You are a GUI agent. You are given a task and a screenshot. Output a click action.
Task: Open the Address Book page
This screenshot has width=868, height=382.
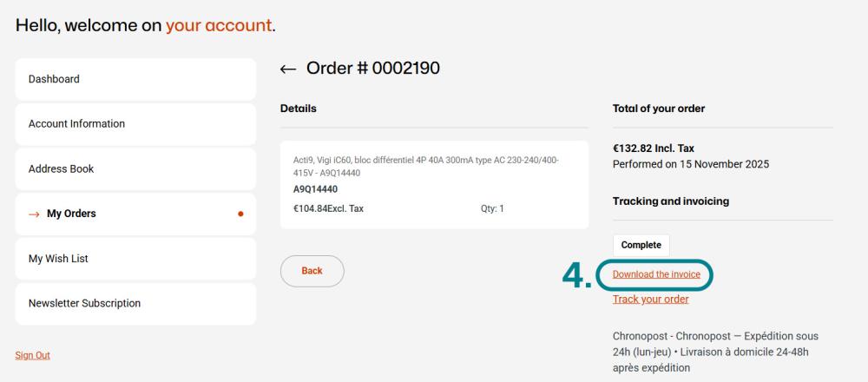tap(135, 169)
